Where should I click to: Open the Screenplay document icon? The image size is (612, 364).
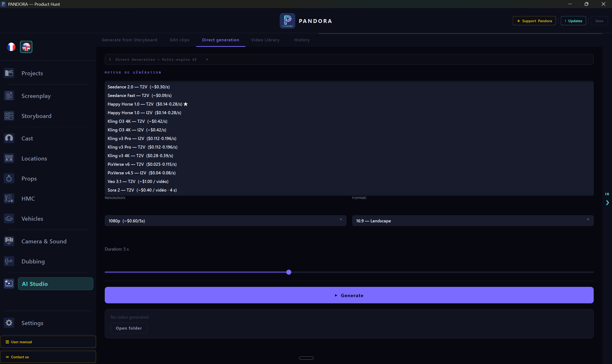click(x=9, y=96)
